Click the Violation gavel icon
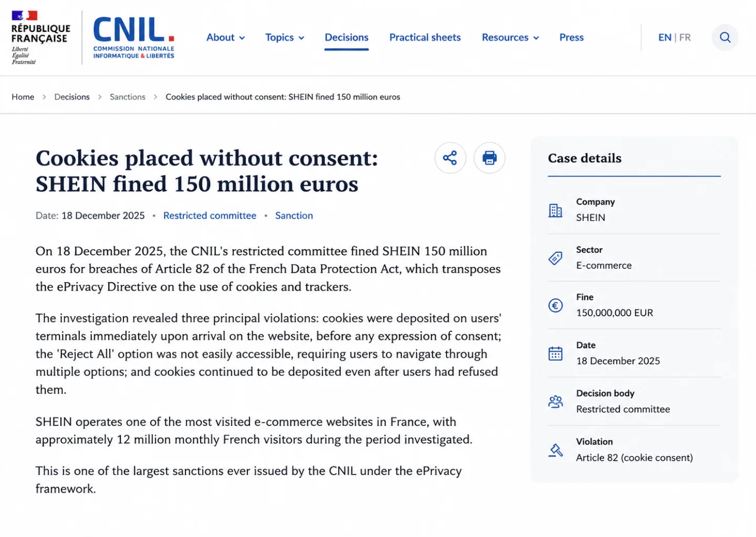 [x=555, y=450]
